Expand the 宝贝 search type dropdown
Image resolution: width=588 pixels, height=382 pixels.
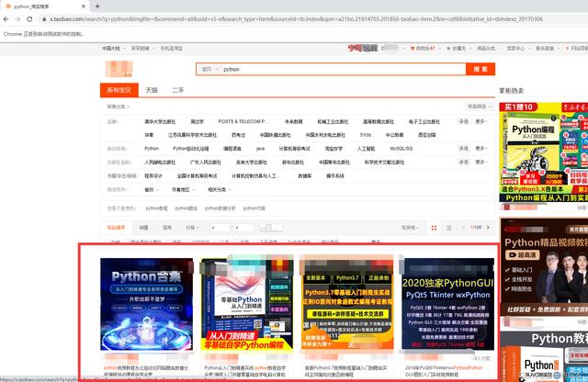pos(209,70)
